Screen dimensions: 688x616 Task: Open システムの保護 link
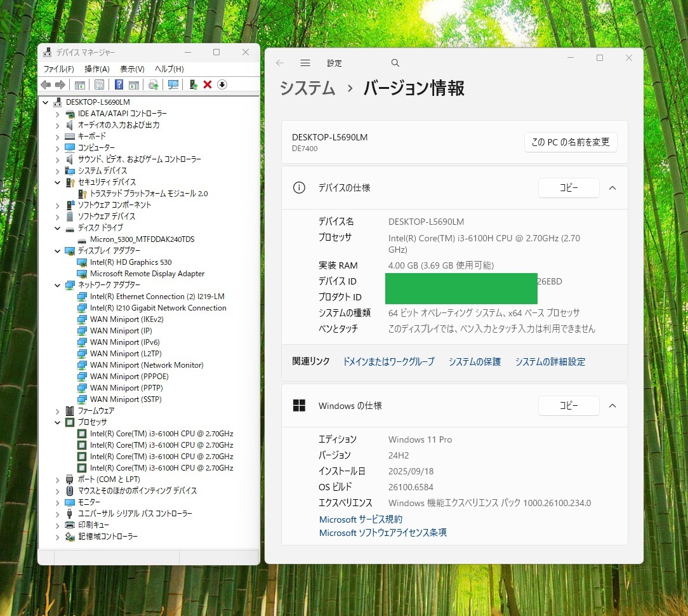pos(474,362)
